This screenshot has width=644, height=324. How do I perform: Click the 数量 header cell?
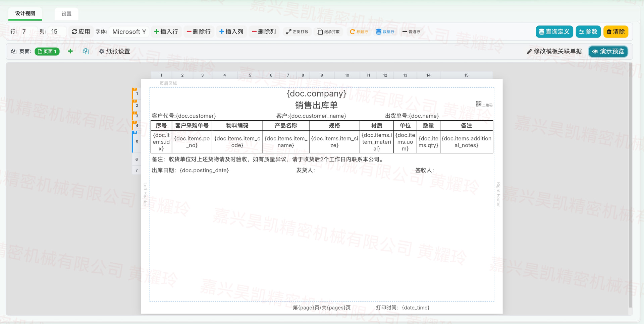(428, 126)
